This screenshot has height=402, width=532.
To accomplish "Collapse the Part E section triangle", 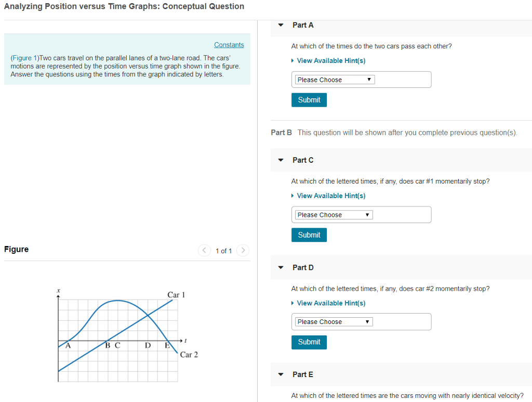I will tap(280, 374).
